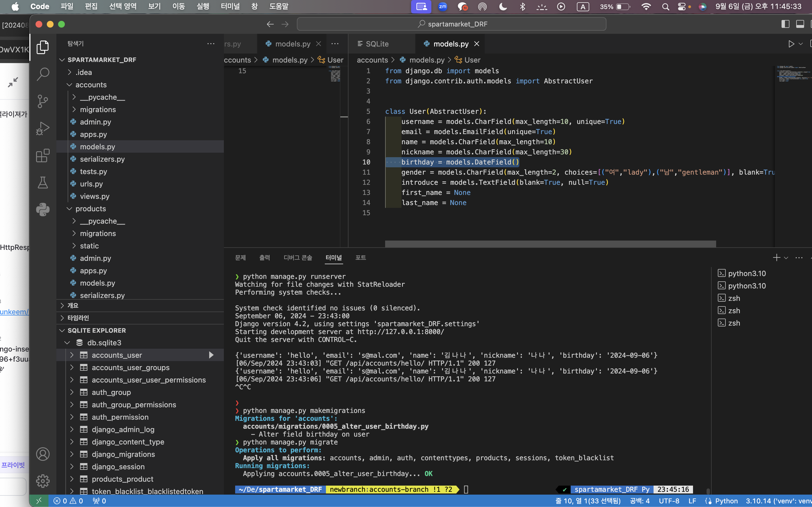Expand the products folder in file tree
812x507 pixels.
[69, 208]
